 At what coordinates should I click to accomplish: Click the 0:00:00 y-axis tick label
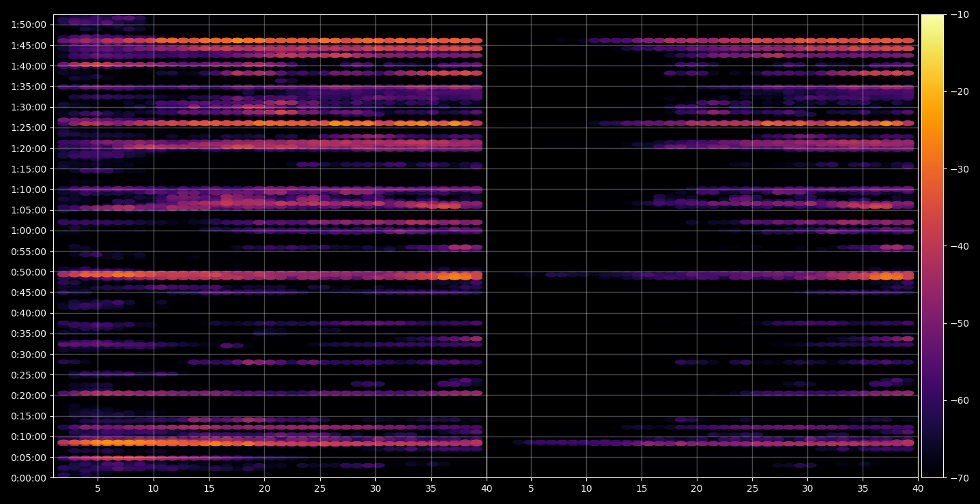point(29,477)
